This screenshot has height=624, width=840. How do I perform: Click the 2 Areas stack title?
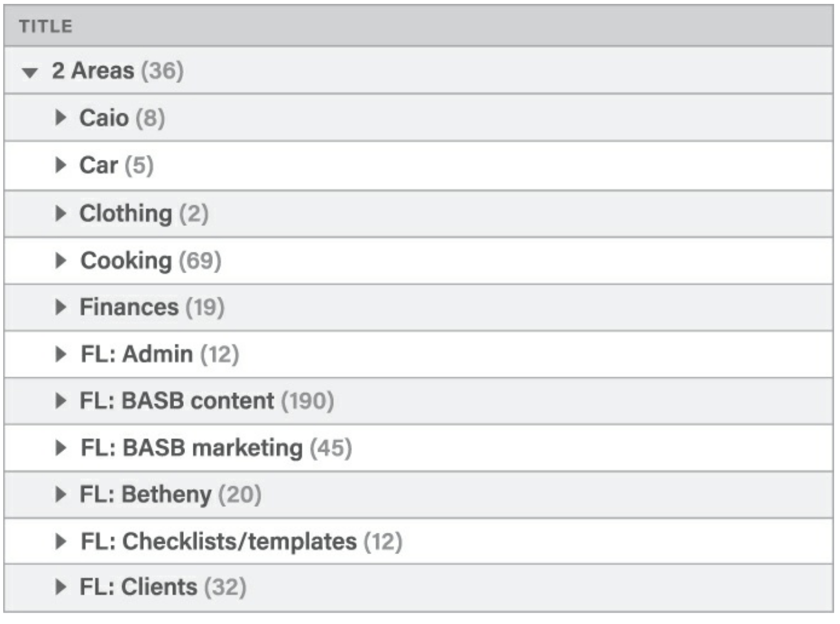point(93,71)
